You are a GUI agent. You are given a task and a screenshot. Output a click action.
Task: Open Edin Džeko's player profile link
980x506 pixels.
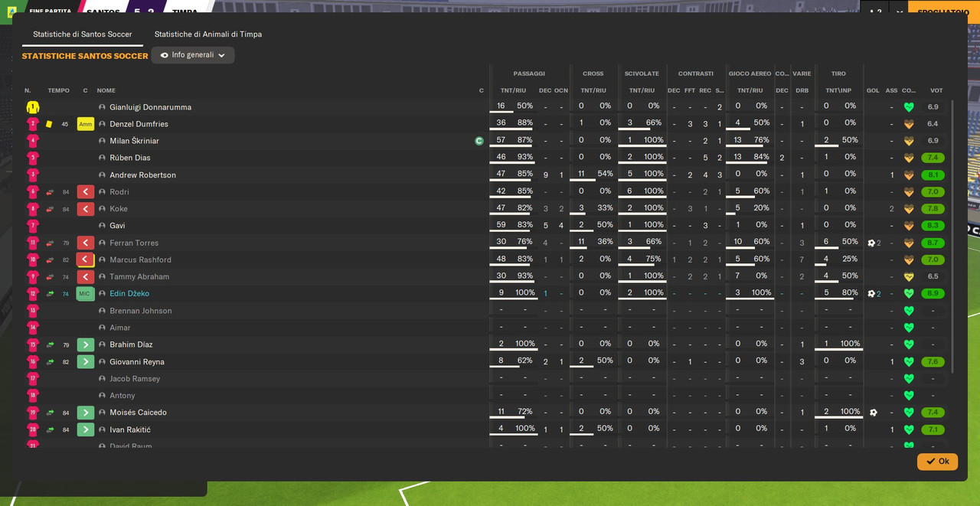click(129, 294)
